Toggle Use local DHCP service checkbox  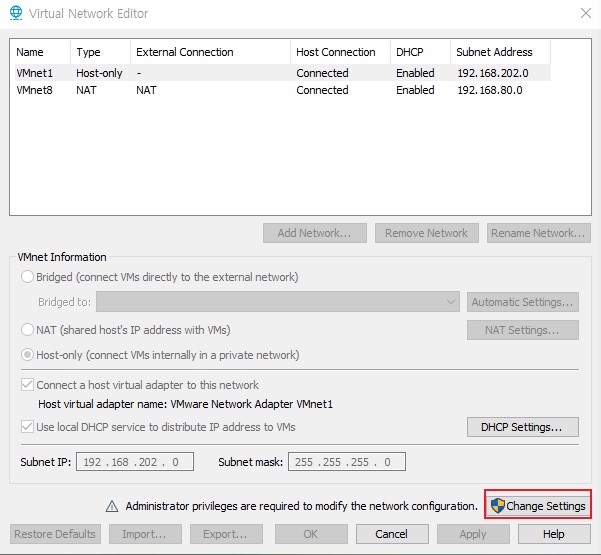(x=27, y=427)
